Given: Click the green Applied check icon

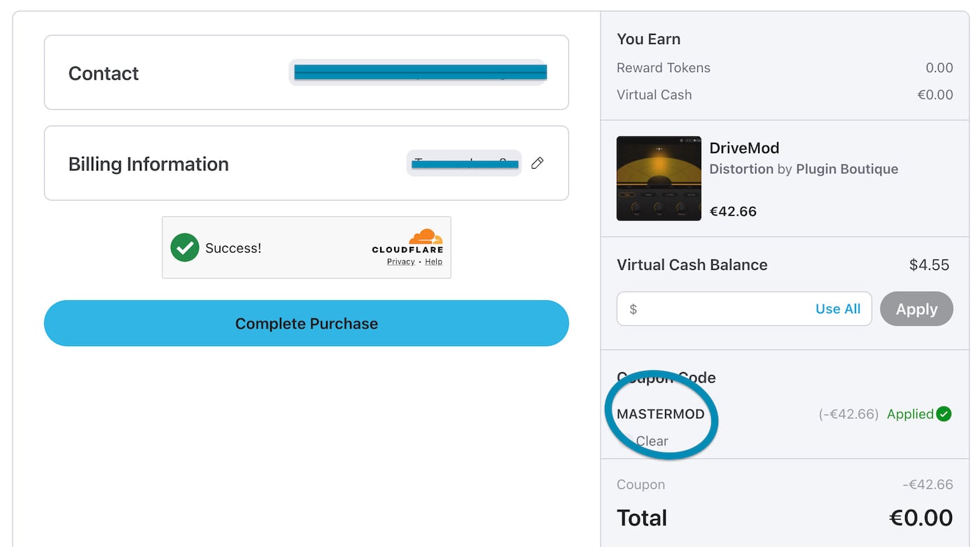Looking at the screenshot, I should pyautogui.click(x=944, y=414).
